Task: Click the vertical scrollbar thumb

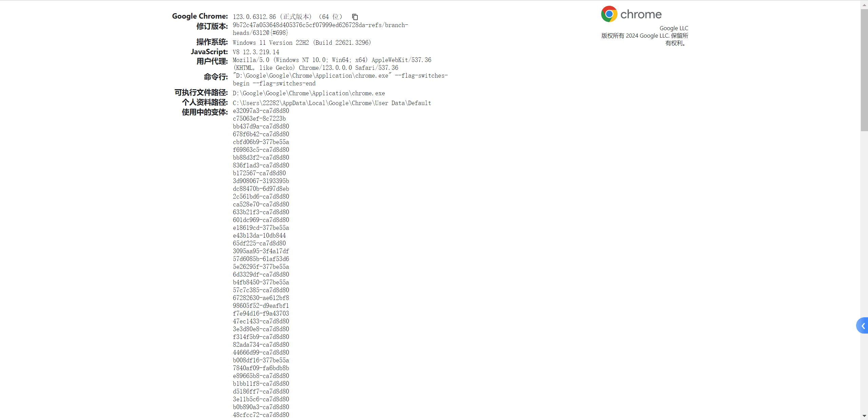Action: coord(864,70)
